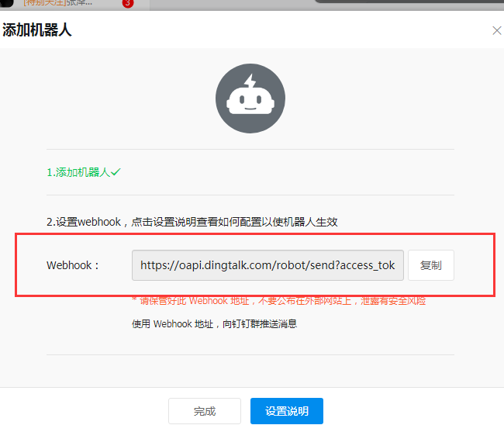Click the red Webhook security warning text

(x=279, y=301)
